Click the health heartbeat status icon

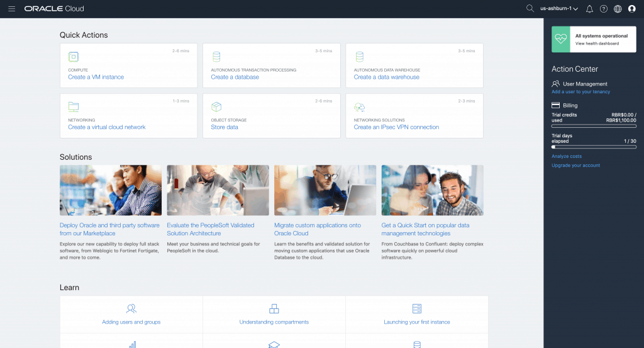pos(560,40)
